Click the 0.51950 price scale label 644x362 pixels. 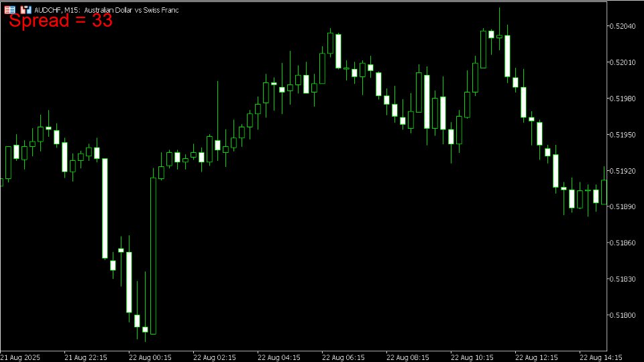pyautogui.click(x=623, y=135)
